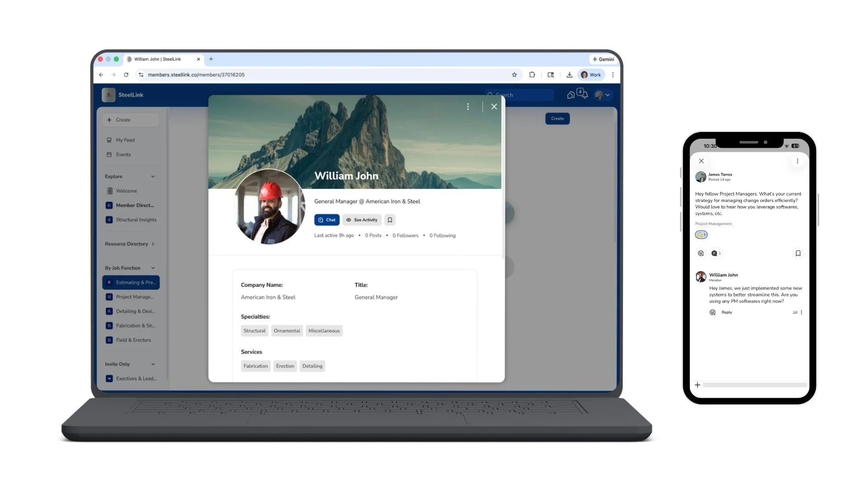
Task: Click Reply under William John's comment
Action: tap(726, 312)
